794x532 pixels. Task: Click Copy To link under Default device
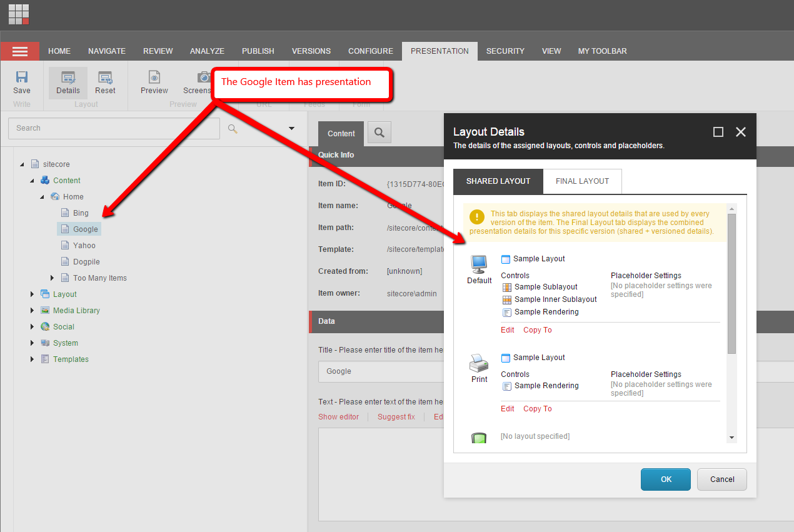tap(537, 330)
